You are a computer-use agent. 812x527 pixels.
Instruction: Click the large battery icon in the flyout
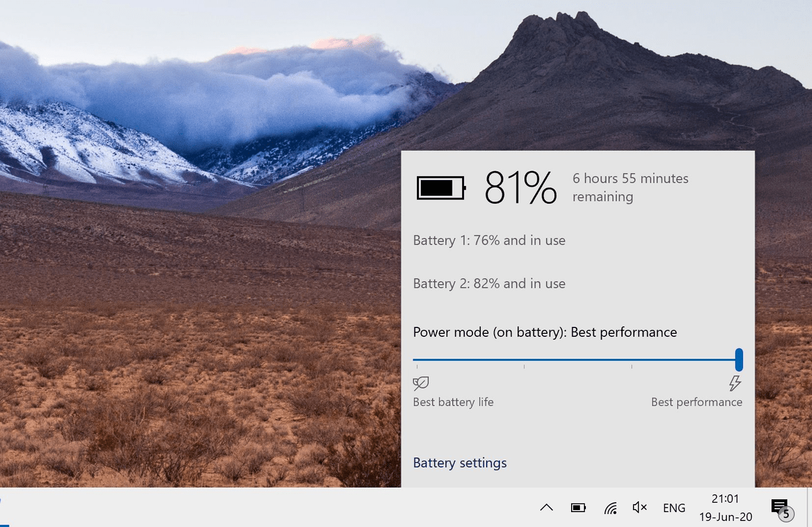coord(440,188)
